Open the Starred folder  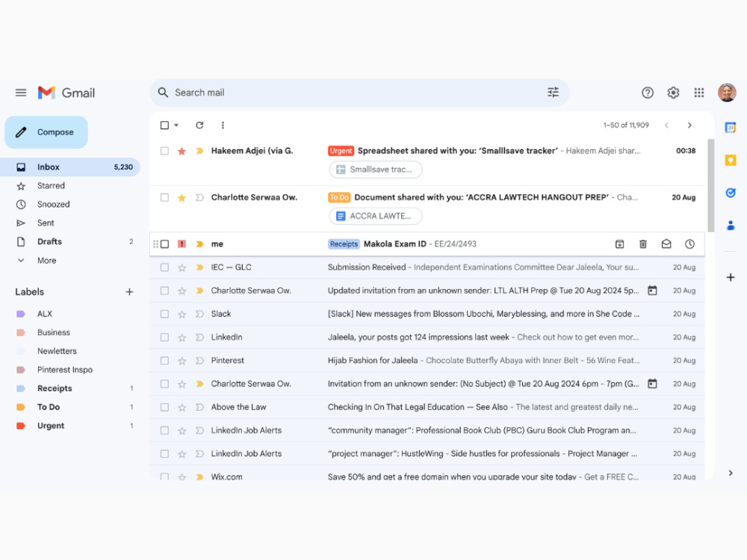tap(70, 186)
